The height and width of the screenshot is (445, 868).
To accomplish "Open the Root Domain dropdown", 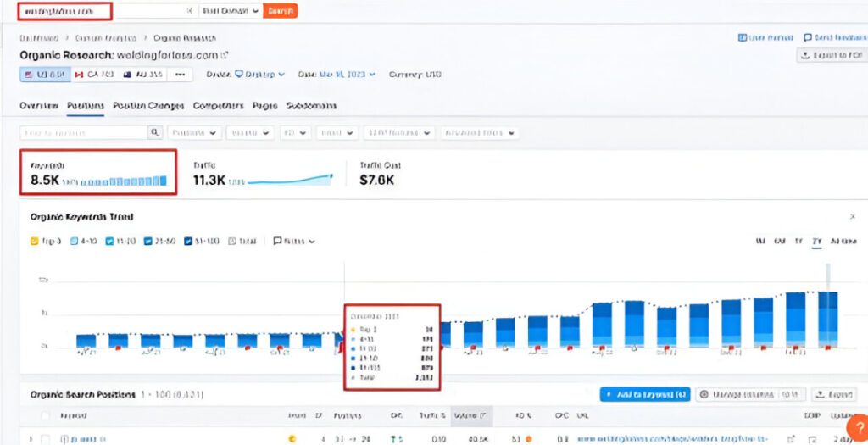I will (230, 11).
